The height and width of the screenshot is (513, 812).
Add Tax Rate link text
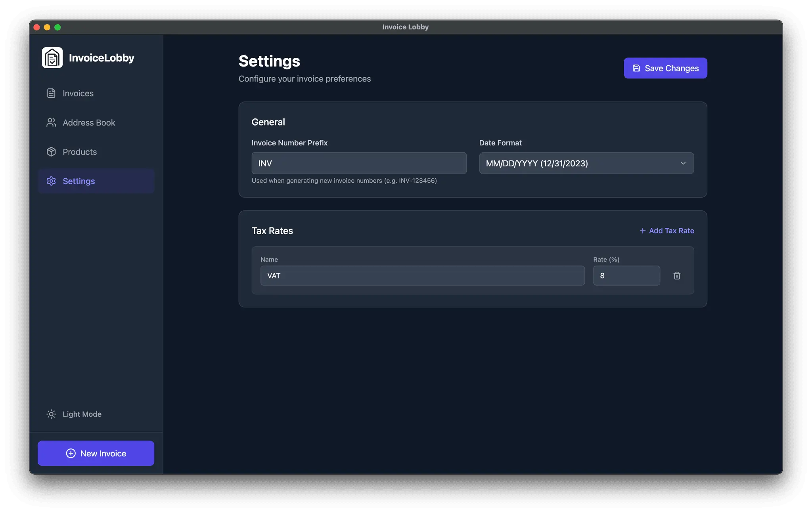(671, 231)
